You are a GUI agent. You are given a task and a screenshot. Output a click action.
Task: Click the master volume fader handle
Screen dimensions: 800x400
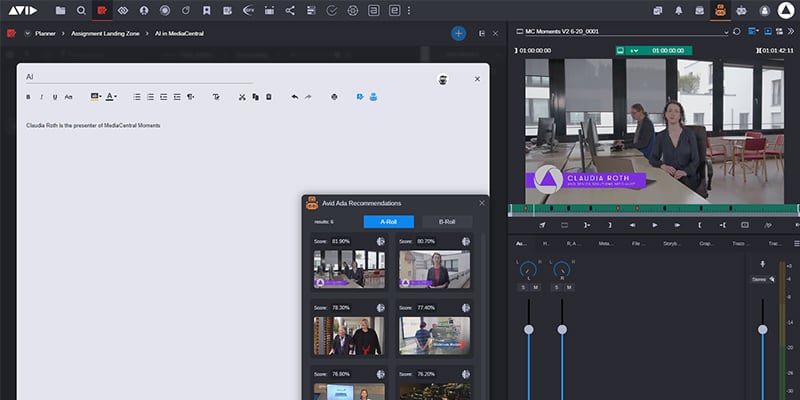tap(762, 330)
